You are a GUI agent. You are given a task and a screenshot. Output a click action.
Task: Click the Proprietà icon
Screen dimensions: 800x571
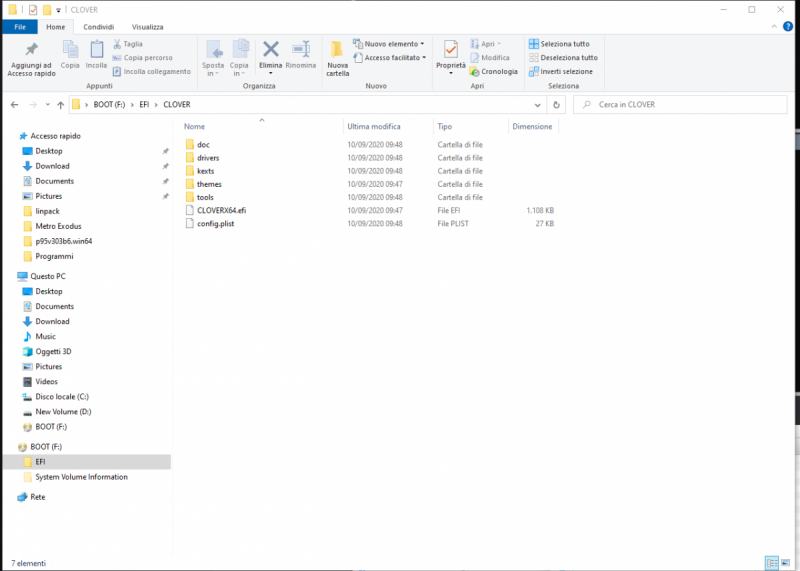pyautogui.click(x=451, y=50)
